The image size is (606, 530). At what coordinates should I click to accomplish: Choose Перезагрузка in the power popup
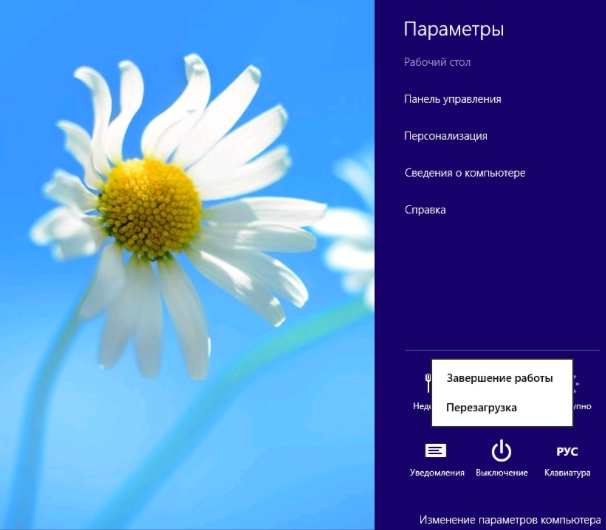pos(481,407)
